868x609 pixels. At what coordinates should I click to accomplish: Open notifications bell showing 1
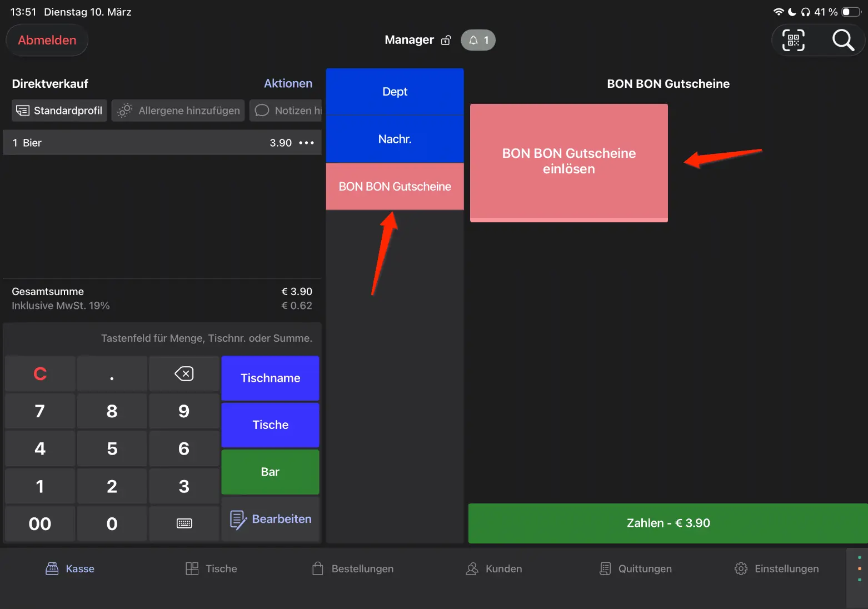click(x=478, y=40)
